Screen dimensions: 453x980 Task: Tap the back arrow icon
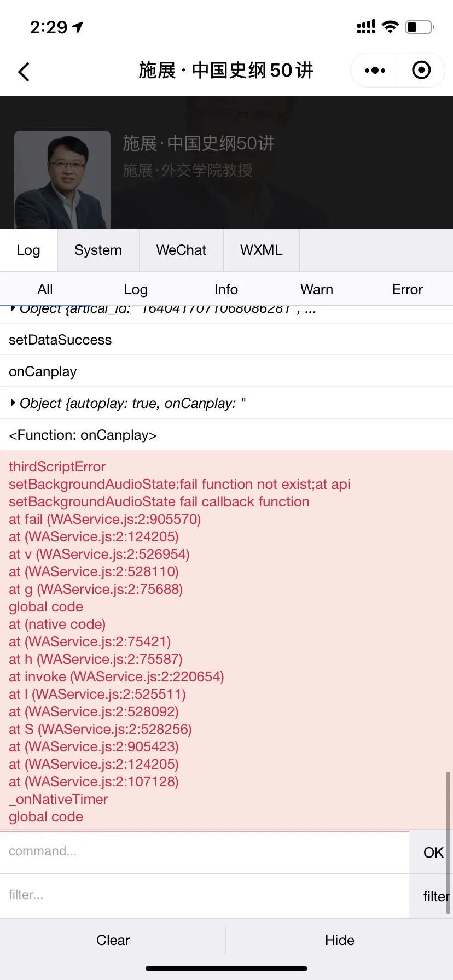(24, 72)
